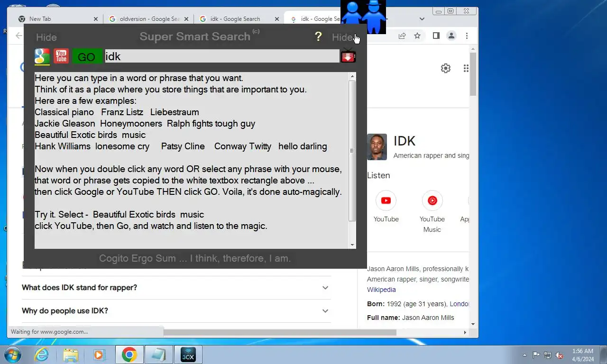Click the red TV download icon
Image resolution: width=607 pixels, height=364 pixels.
348,56
